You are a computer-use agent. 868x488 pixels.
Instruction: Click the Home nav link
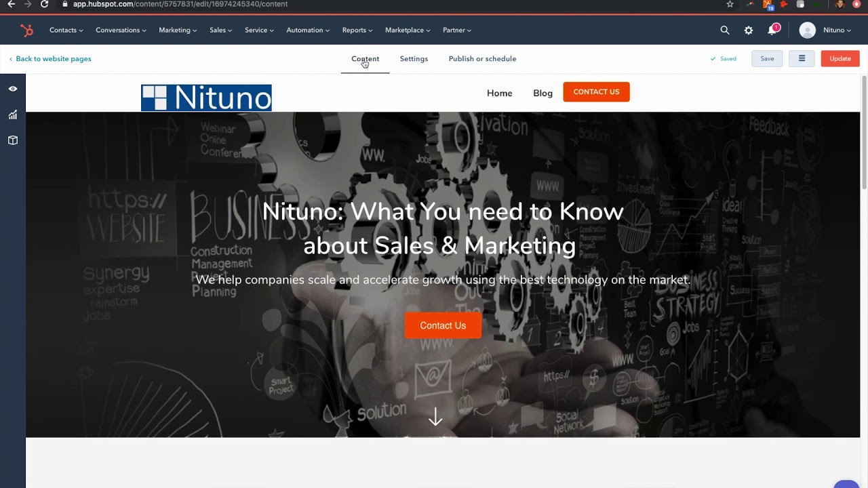[x=499, y=93]
